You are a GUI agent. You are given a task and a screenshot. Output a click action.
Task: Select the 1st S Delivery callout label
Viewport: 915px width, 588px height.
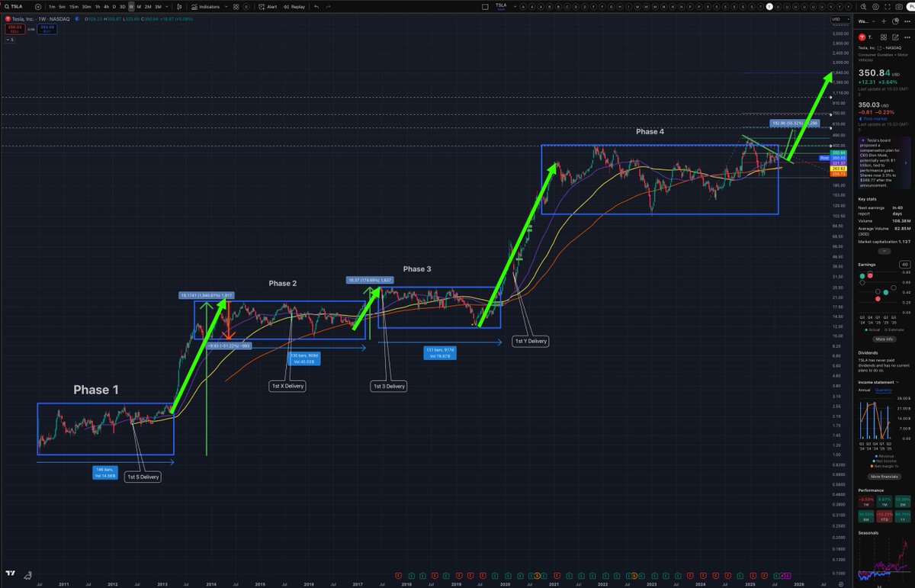click(143, 476)
